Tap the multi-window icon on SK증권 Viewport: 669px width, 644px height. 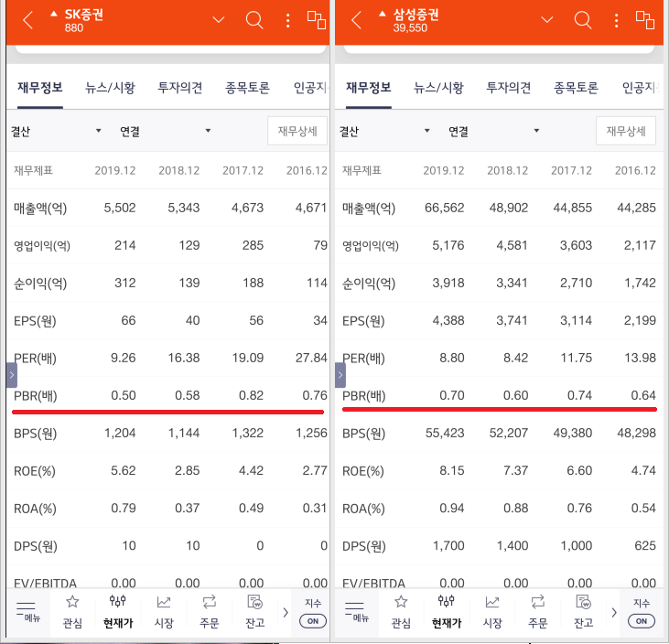pyautogui.click(x=317, y=20)
